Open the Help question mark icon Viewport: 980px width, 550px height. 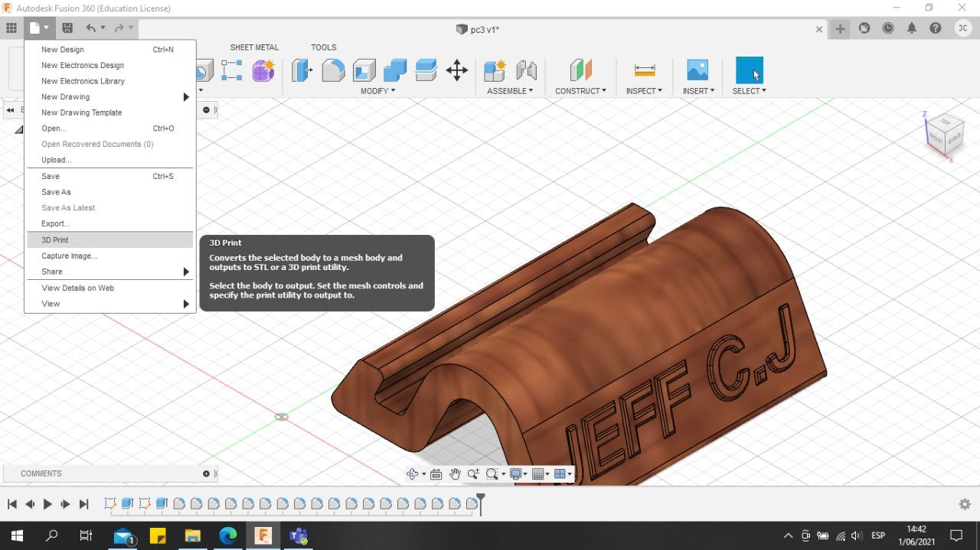(x=936, y=28)
